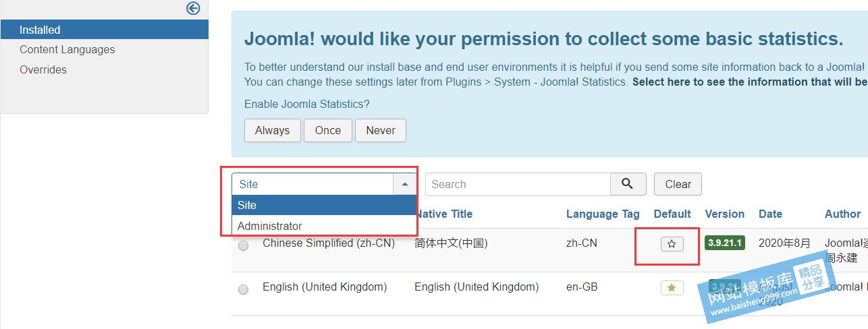Click the 'zh-CN' language tag cell

582,243
